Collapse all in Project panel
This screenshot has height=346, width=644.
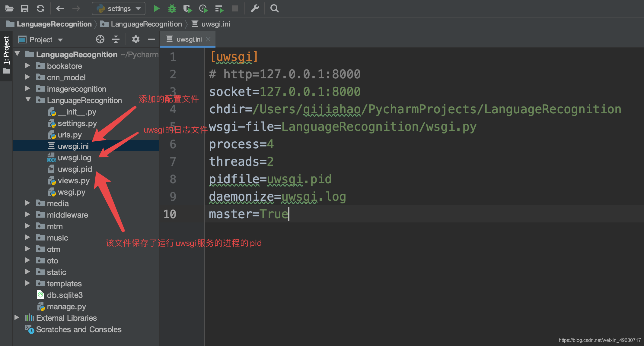coord(116,39)
